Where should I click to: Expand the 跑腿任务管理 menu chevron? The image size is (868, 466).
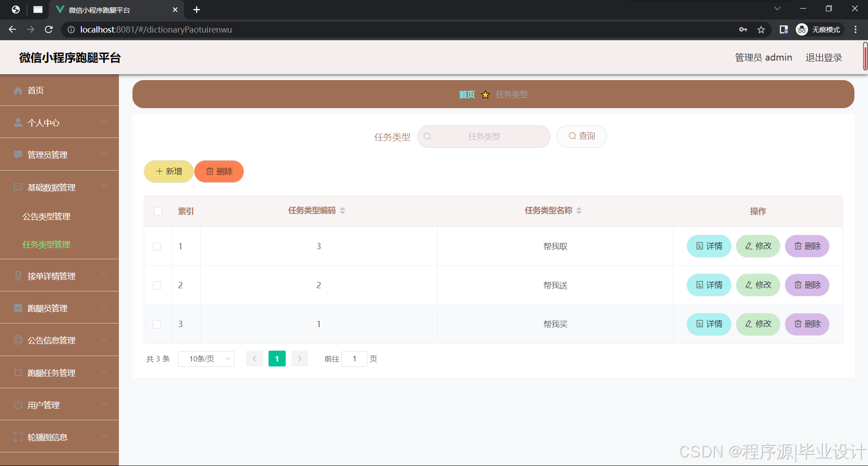click(x=104, y=371)
